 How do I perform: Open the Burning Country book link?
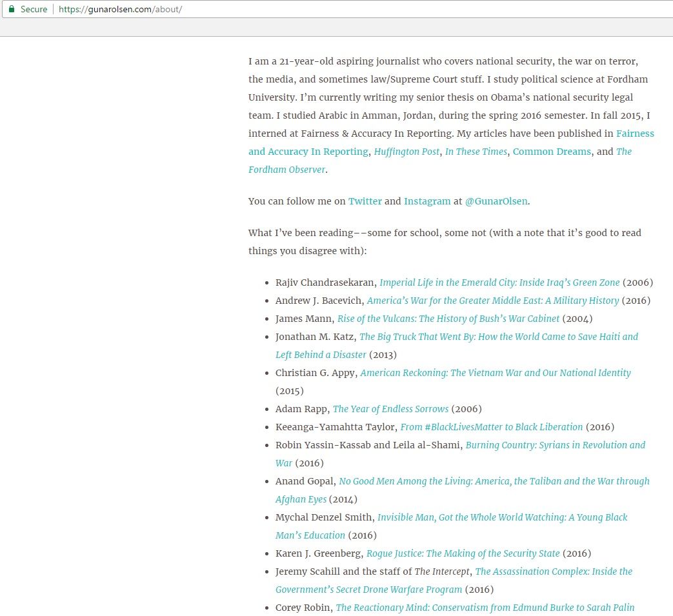coord(555,445)
